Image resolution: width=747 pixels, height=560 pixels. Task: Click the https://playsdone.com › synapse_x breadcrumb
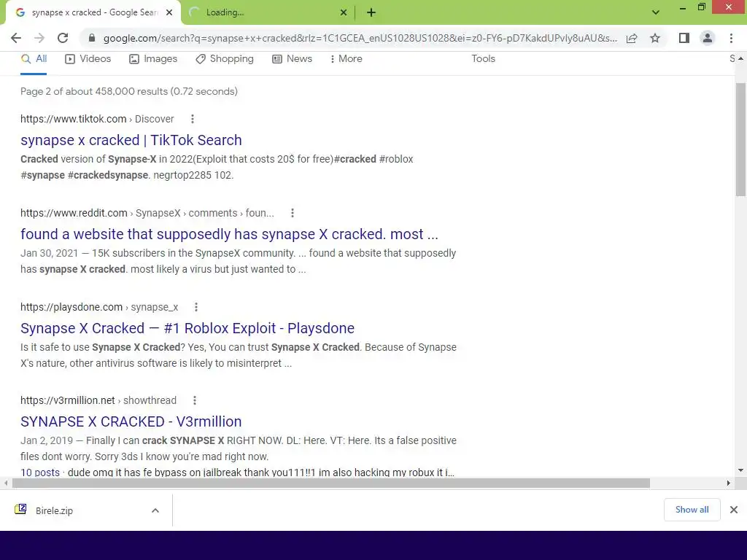pyautogui.click(x=99, y=307)
